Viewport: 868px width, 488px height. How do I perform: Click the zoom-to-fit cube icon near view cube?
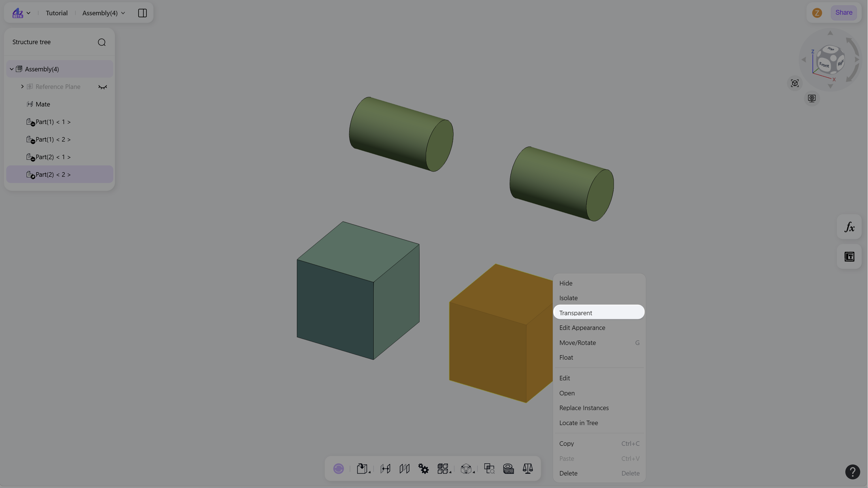[795, 83]
